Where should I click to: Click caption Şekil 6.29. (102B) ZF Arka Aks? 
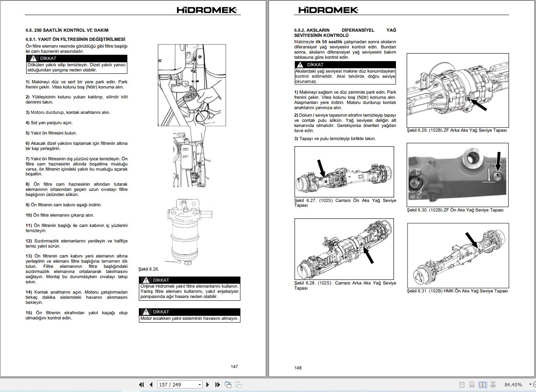coord(457,130)
